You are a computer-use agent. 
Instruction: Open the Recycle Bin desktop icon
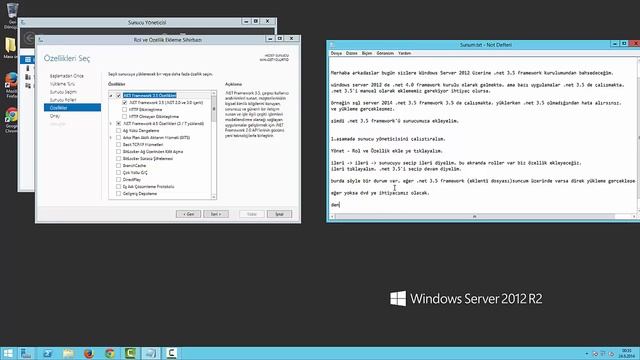12,10
